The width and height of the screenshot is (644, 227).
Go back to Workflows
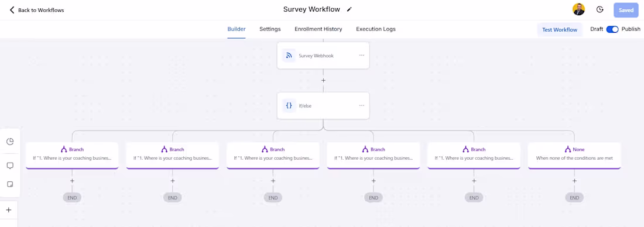coord(37,10)
